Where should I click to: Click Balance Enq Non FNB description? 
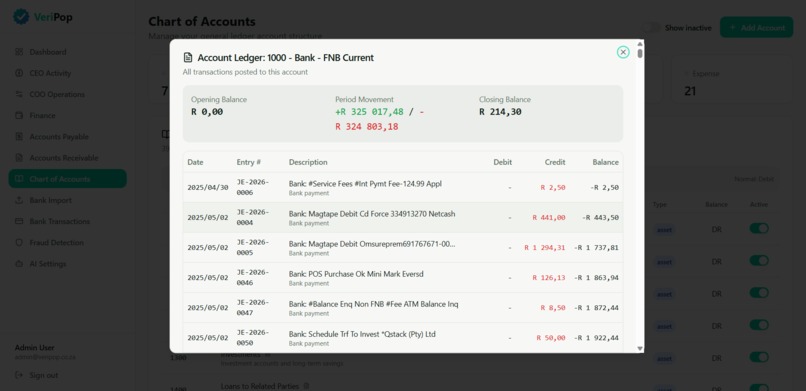(x=373, y=304)
